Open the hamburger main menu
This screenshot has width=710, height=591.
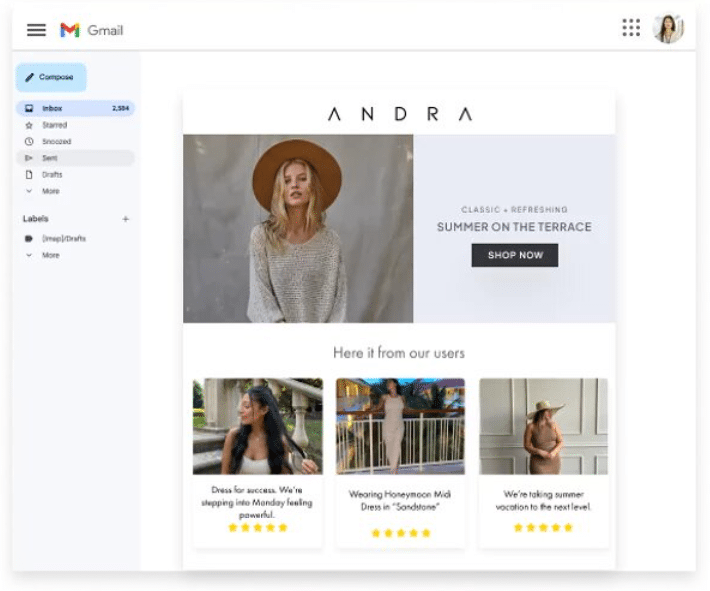[36, 30]
